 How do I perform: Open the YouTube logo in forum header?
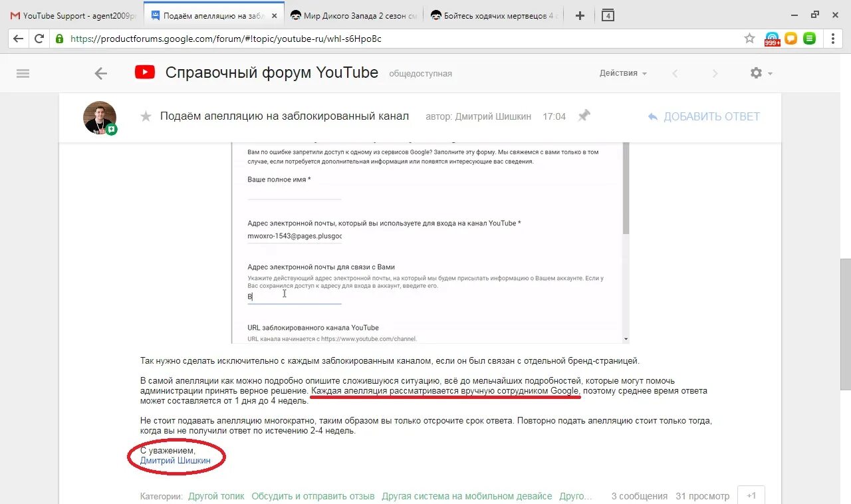coord(145,72)
